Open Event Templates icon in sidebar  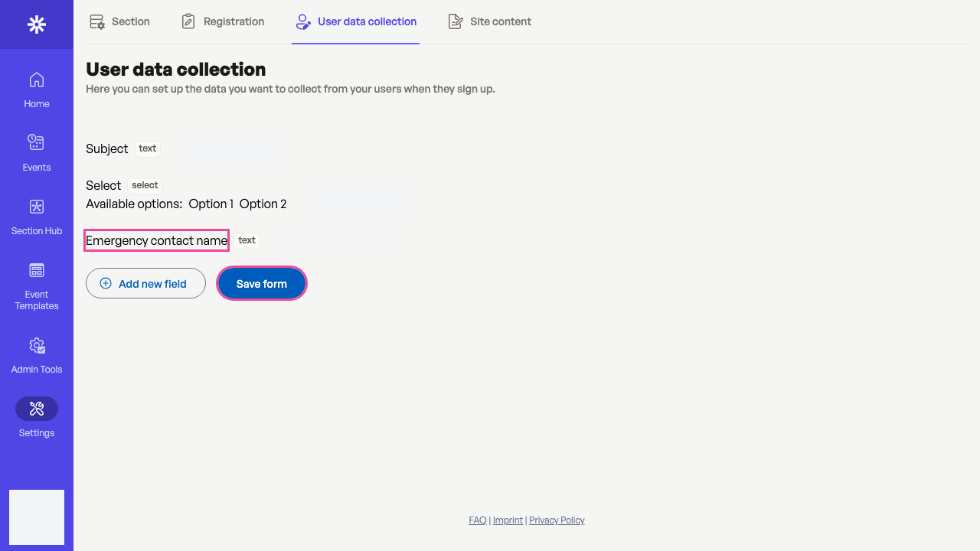pyautogui.click(x=37, y=270)
